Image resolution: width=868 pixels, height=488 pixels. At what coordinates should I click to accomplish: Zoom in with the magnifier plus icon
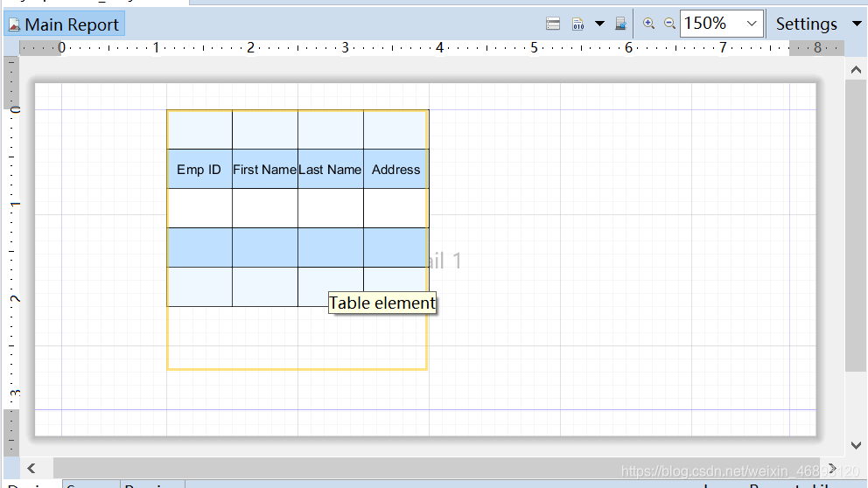[648, 24]
